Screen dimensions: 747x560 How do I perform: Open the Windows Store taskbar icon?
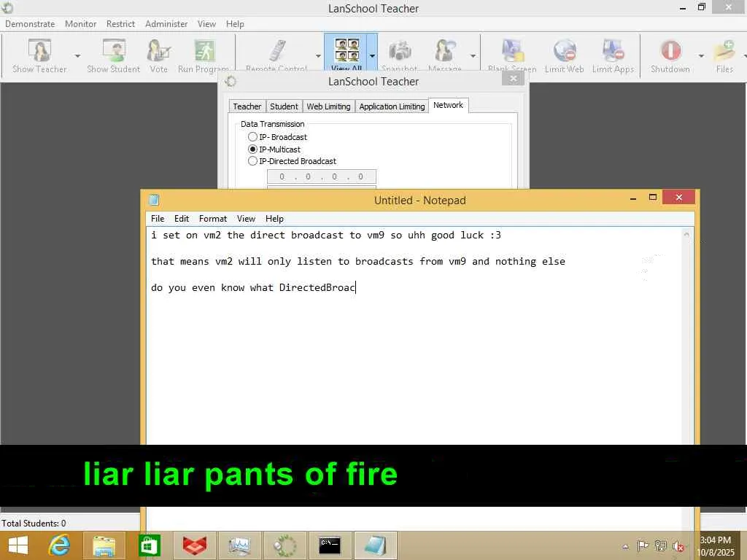click(149, 545)
